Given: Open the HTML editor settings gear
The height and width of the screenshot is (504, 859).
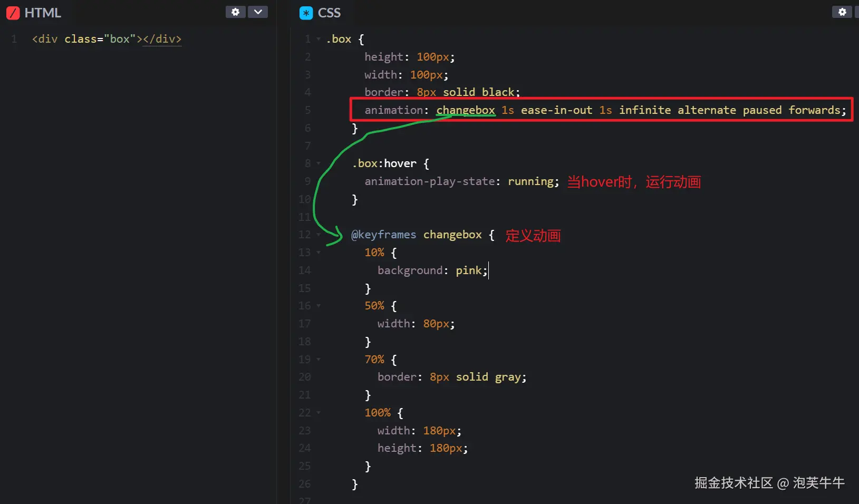Looking at the screenshot, I should [236, 12].
